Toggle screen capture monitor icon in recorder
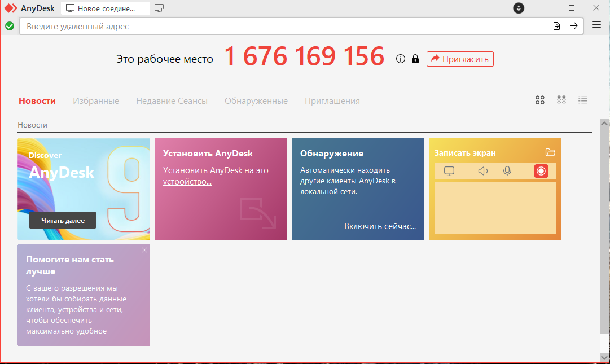 [x=449, y=171]
